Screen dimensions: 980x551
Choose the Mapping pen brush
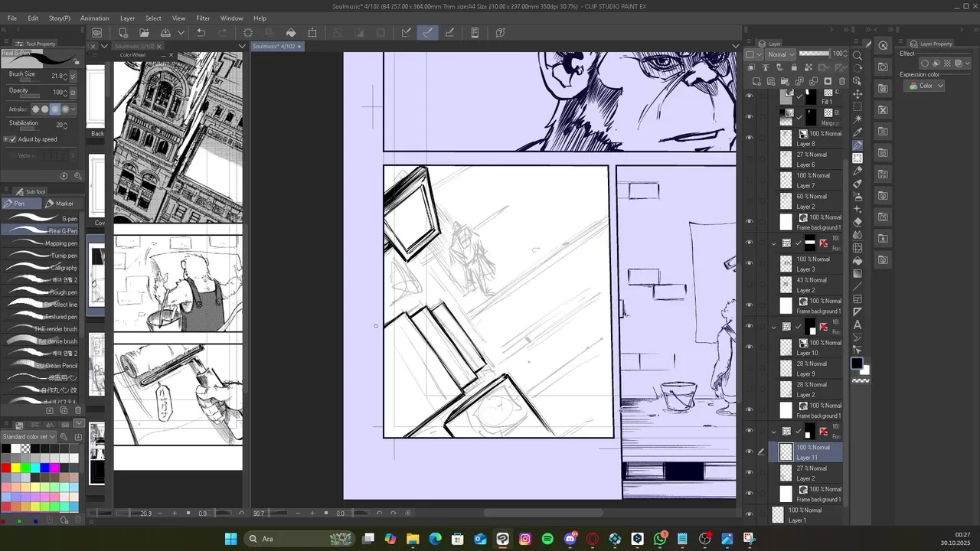click(40, 243)
